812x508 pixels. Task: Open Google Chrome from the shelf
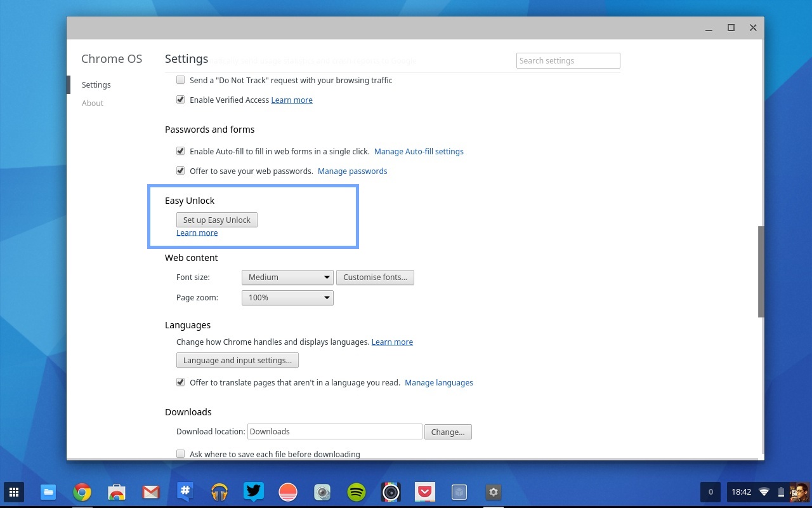pos(82,492)
